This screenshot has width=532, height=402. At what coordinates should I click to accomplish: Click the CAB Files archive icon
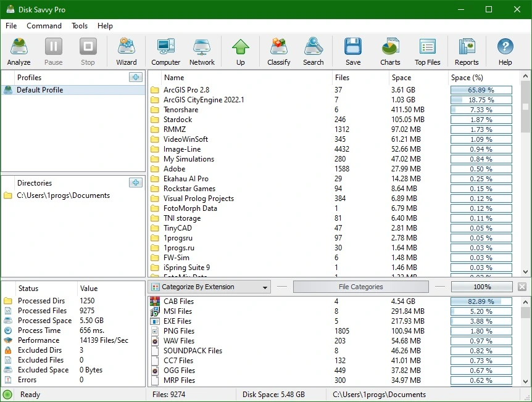pos(155,301)
